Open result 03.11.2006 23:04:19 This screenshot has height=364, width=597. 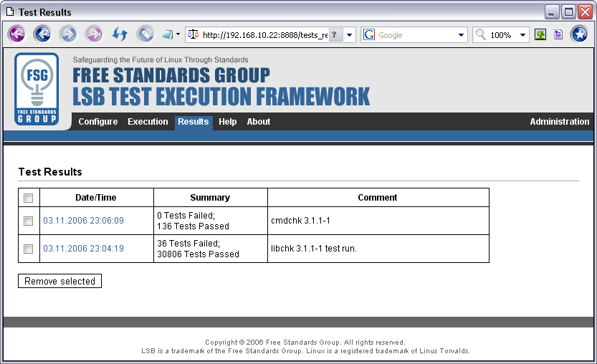[x=83, y=248]
